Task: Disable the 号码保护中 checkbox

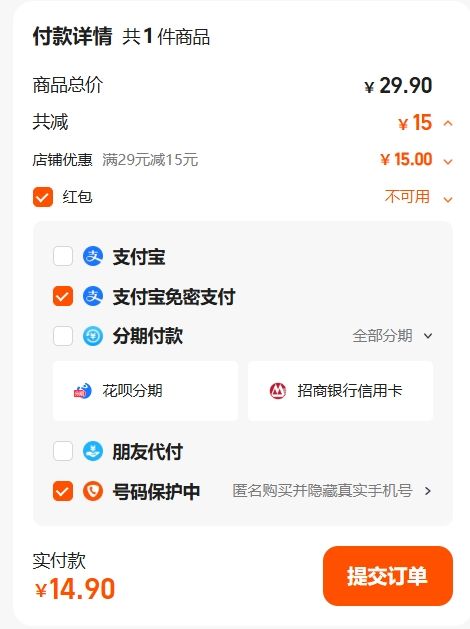Action: click(63, 491)
